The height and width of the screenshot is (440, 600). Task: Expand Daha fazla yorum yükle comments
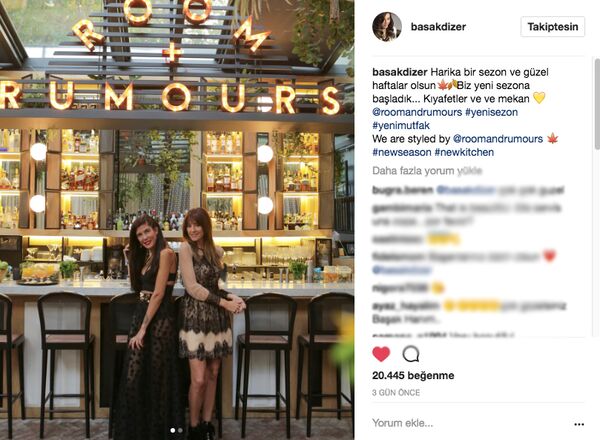427,171
